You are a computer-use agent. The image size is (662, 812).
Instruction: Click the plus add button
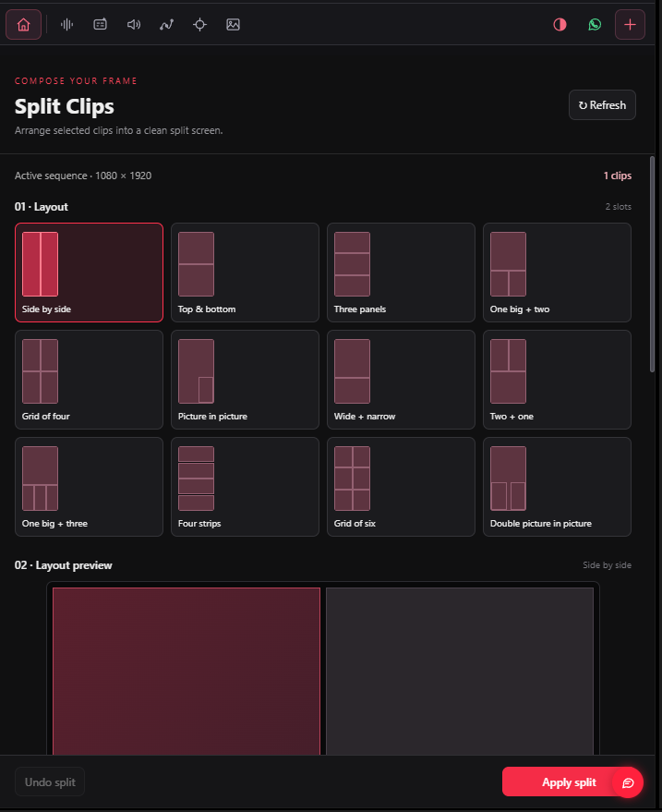click(x=630, y=24)
